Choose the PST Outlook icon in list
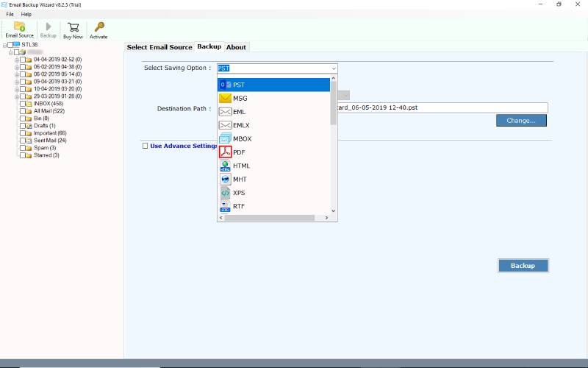The width and height of the screenshot is (588, 368). click(225, 85)
